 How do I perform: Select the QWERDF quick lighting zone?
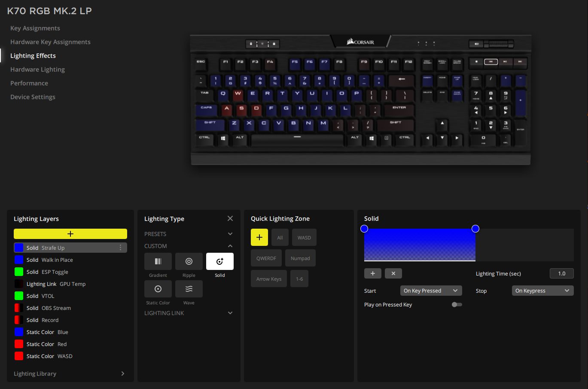[266, 258]
